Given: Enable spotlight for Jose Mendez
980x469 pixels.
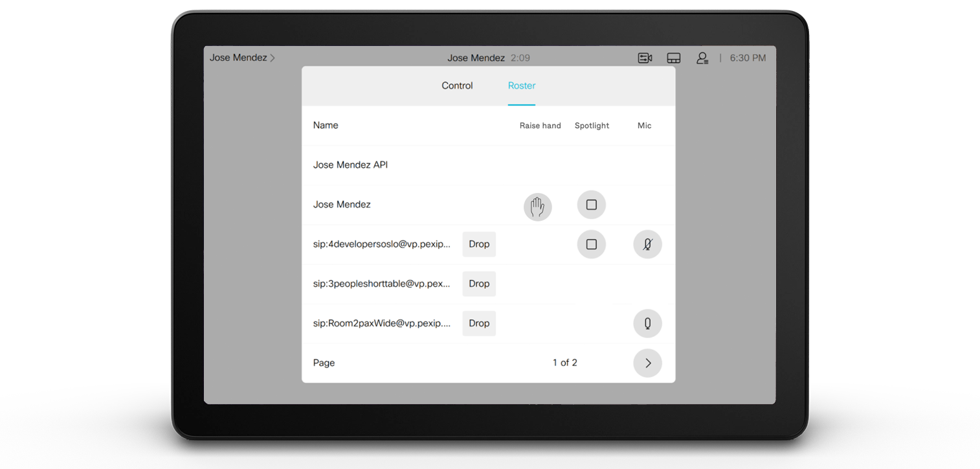Looking at the screenshot, I should point(591,204).
